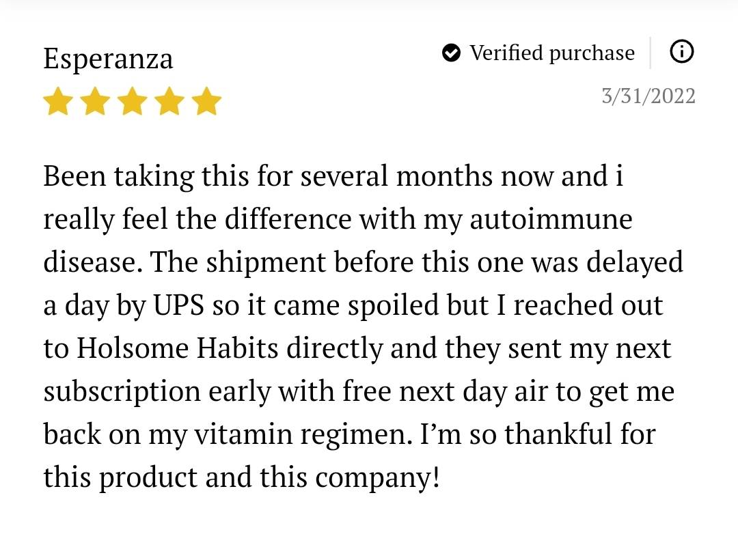Select the fourth yellow star
Viewport: 738px width, 560px height.
tap(169, 101)
